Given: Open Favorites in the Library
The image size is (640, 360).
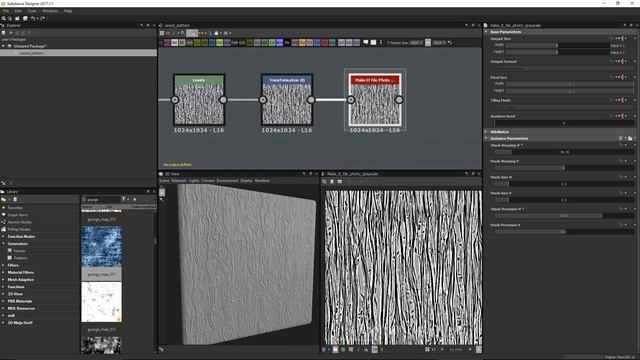Looking at the screenshot, I should pyautogui.click(x=15, y=208).
